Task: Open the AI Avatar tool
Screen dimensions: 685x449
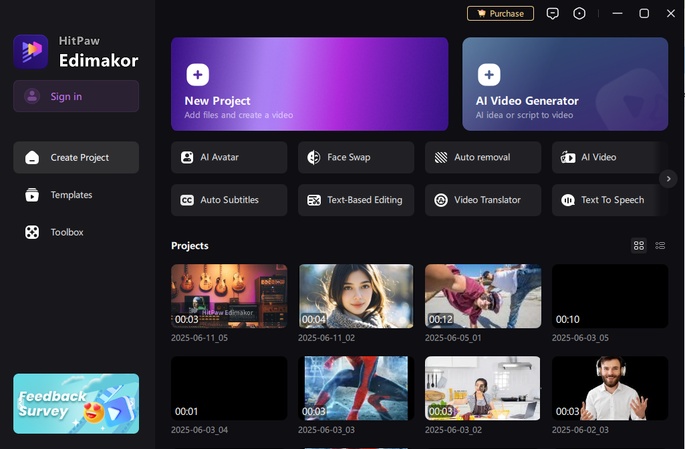Action: [229, 157]
